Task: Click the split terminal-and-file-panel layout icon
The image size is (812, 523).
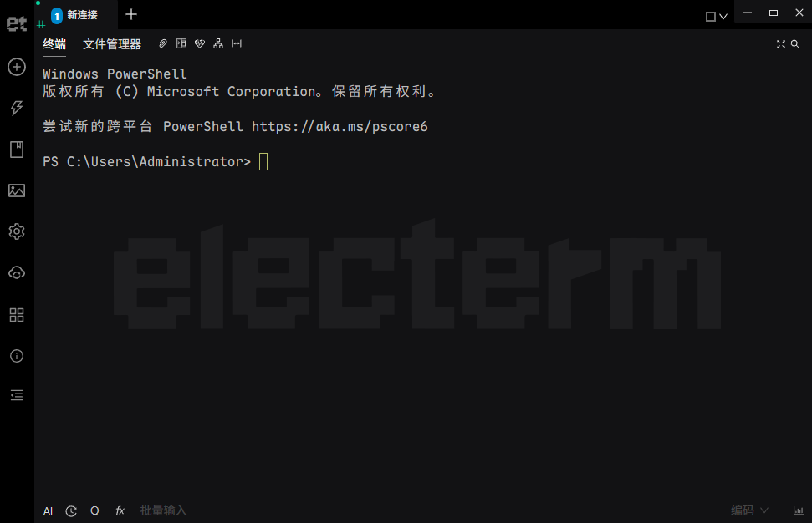Action: click(x=181, y=44)
